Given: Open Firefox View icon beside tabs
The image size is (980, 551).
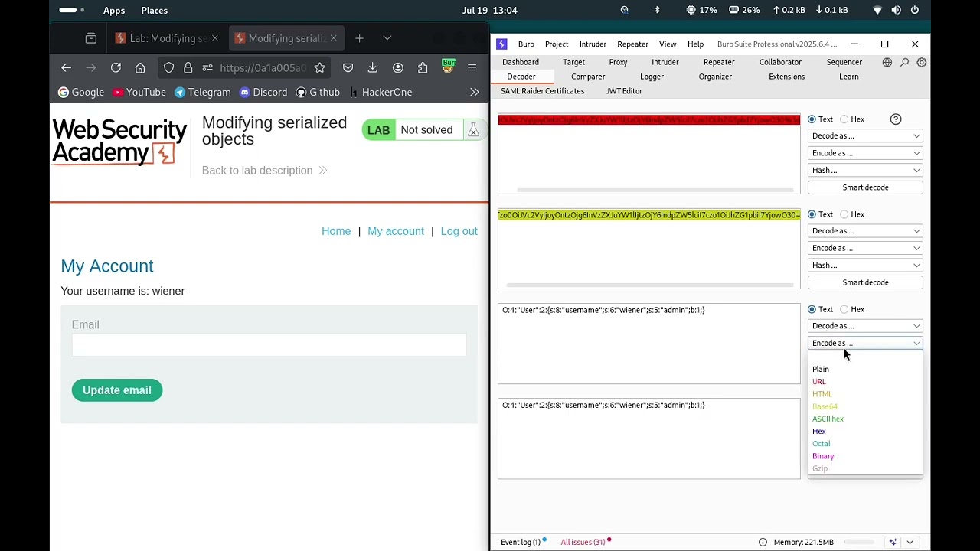Looking at the screenshot, I should pos(91,38).
